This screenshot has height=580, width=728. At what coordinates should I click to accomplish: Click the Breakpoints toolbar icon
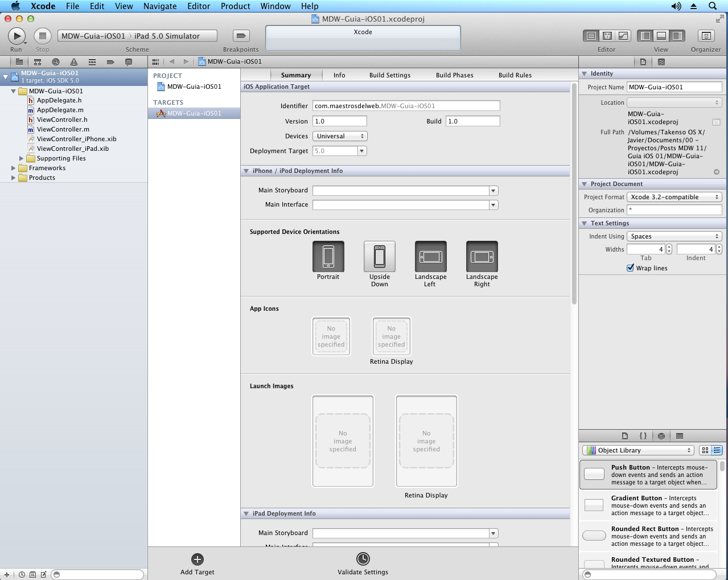point(241,36)
